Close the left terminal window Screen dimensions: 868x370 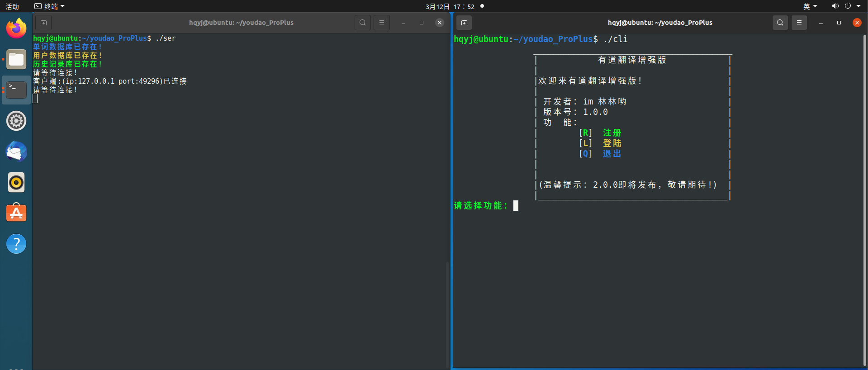440,23
